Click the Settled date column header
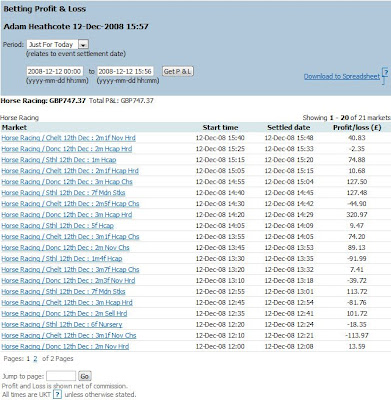The image size is (391, 400). 289,128
